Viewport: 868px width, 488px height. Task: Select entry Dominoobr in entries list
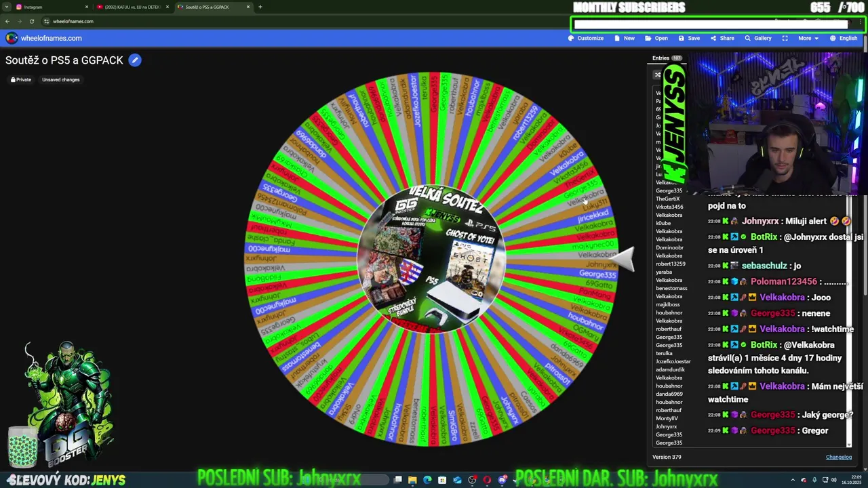(x=669, y=247)
